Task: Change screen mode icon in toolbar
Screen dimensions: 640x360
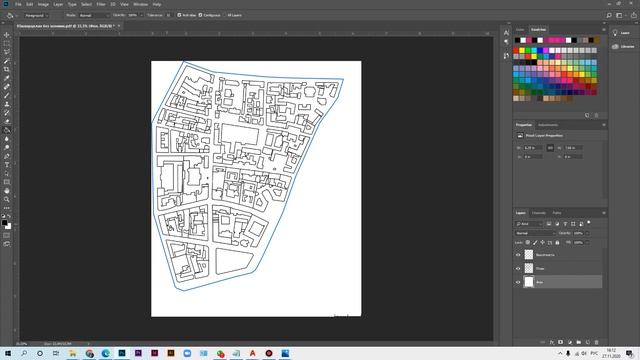Action: pyautogui.click(x=7, y=244)
